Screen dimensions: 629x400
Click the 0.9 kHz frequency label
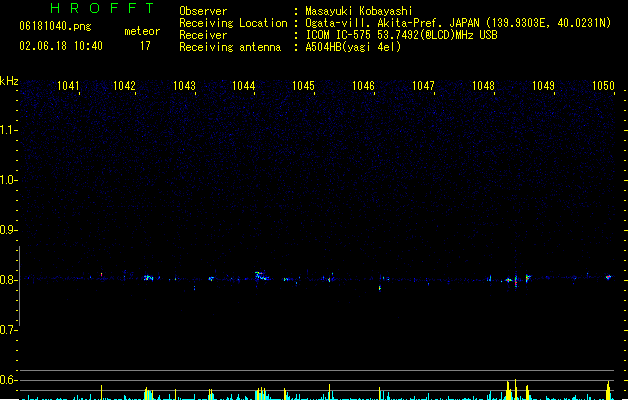8,230
